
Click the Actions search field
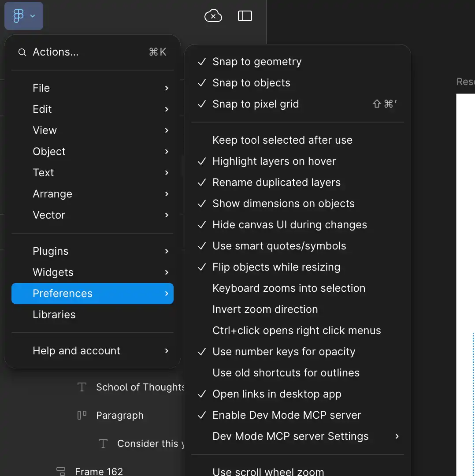[x=93, y=52]
